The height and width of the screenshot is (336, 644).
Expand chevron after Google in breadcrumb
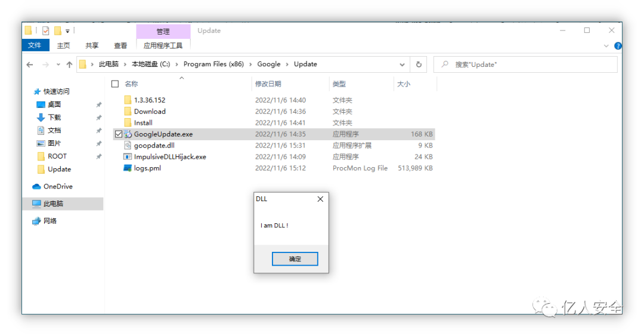tap(287, 64)
